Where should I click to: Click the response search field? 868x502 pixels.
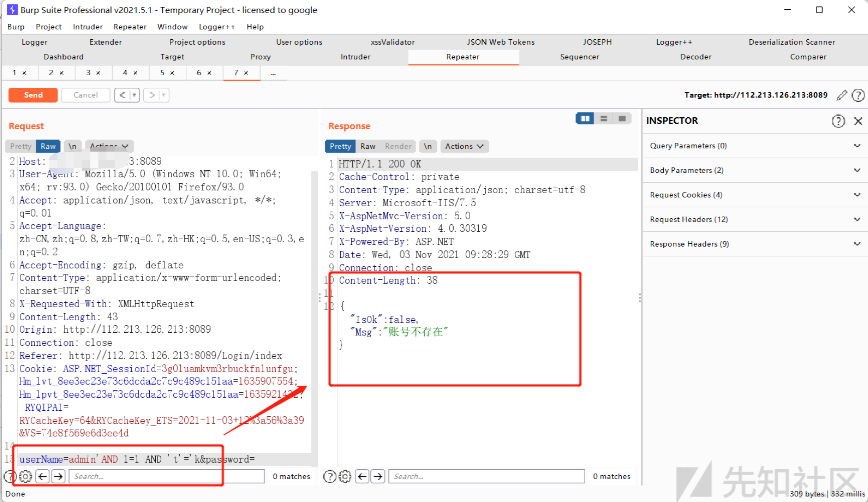[x=487, y=476]
